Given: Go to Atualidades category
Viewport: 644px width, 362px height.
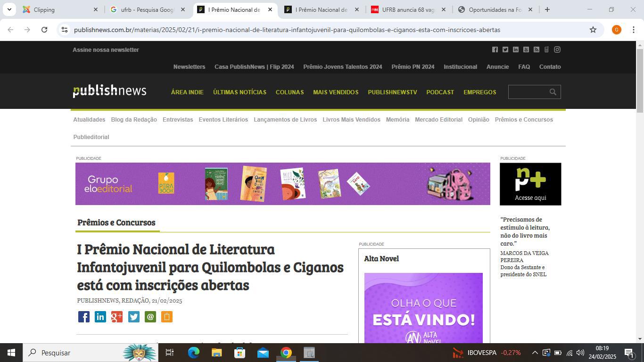Looking at the screenshot, I should point(89,120).
